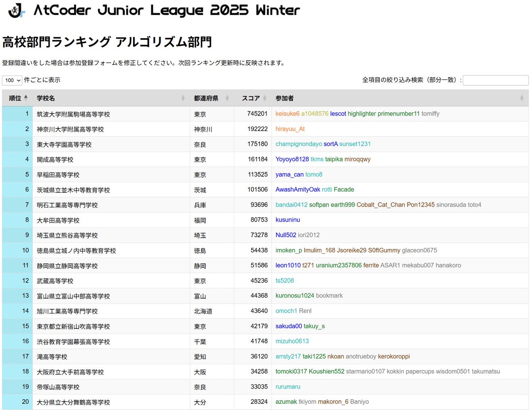The height and width of the screenshot is (410, 532).
Task: Select school name 神奈川大学附属高等学校
Action: (70, 129)
